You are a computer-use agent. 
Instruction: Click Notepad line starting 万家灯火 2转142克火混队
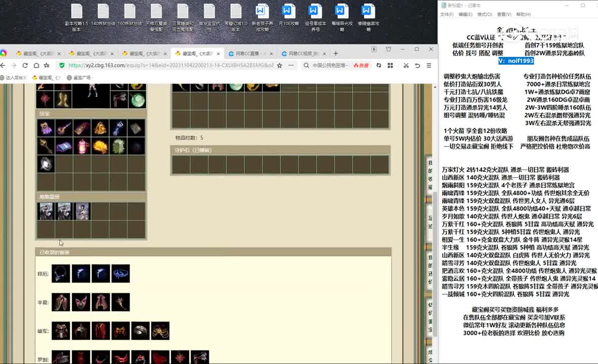(505, 169)
